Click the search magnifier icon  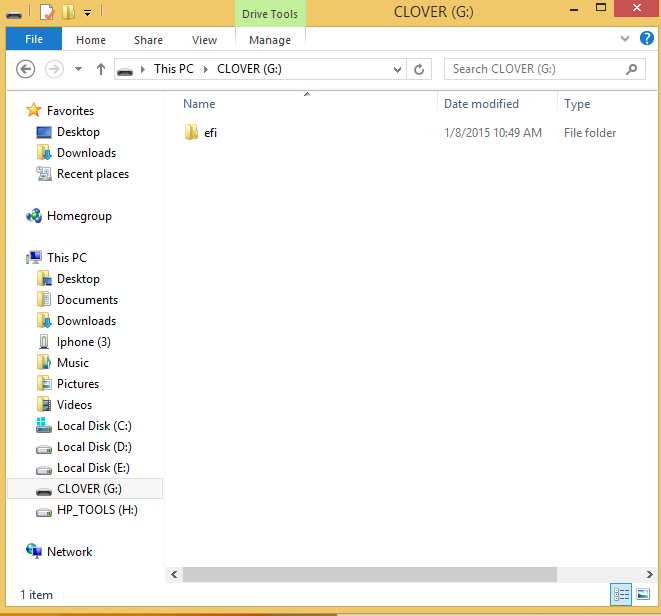click(631, 69)
